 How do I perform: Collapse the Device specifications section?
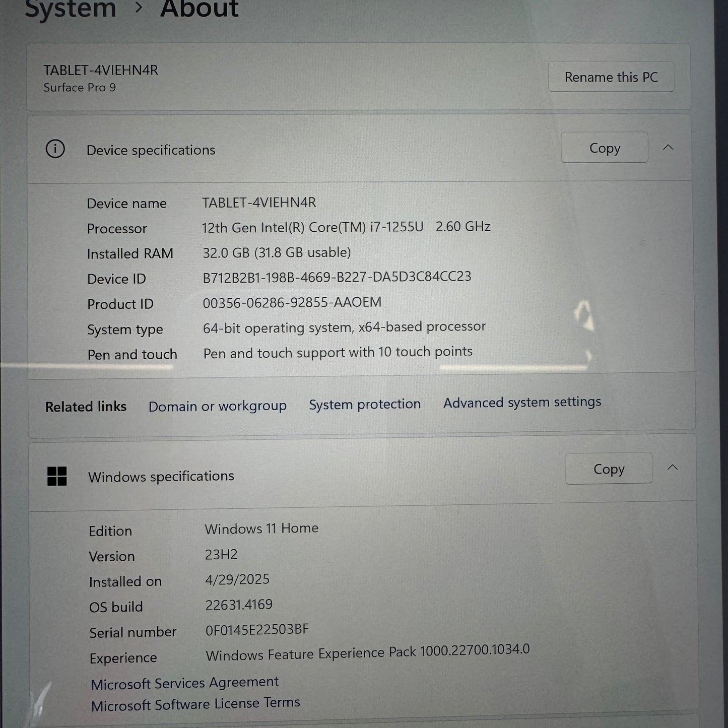coord(668,148)
